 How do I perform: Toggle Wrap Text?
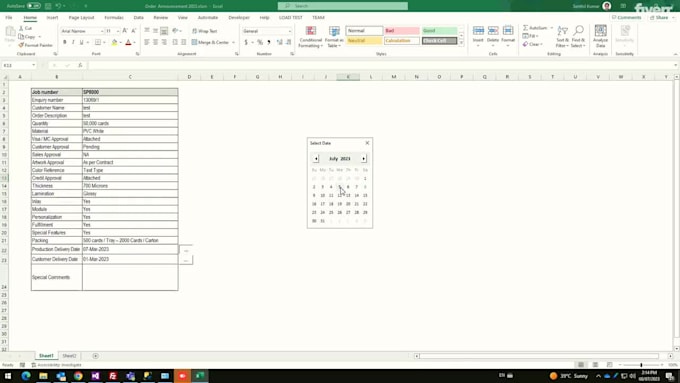(205, 31)
